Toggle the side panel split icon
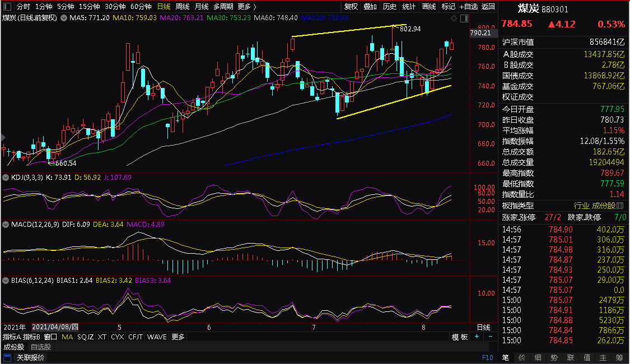The image size is (630, 364). [x=464, y=18]
